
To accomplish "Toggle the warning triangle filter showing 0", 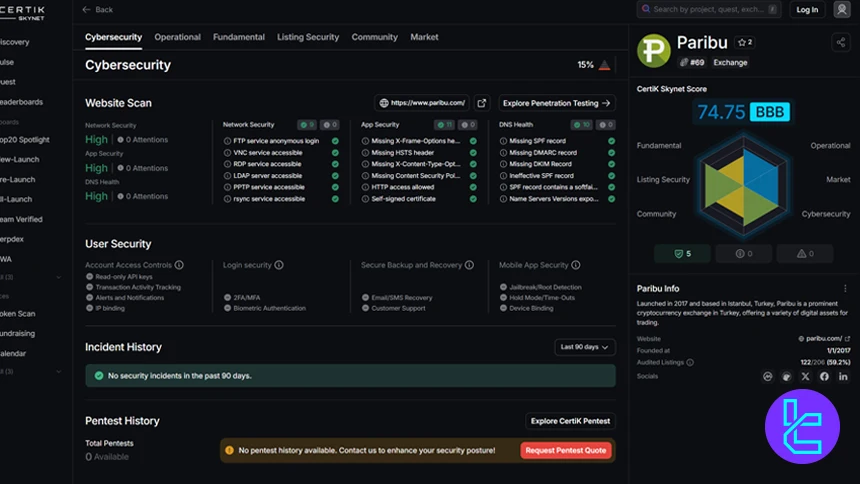I will [804, 253].
